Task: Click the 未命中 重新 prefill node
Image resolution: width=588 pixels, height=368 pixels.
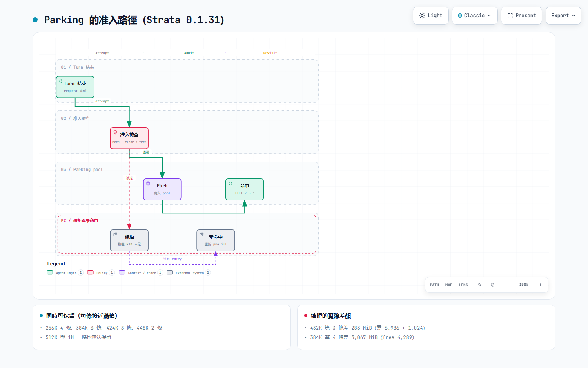Action: click(x=216, y=240)
